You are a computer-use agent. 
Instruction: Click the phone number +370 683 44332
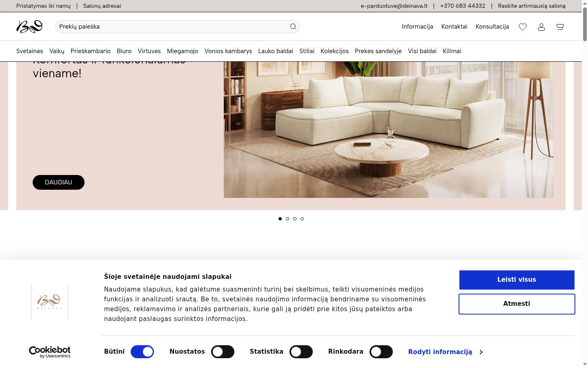[x=463, y=6]
